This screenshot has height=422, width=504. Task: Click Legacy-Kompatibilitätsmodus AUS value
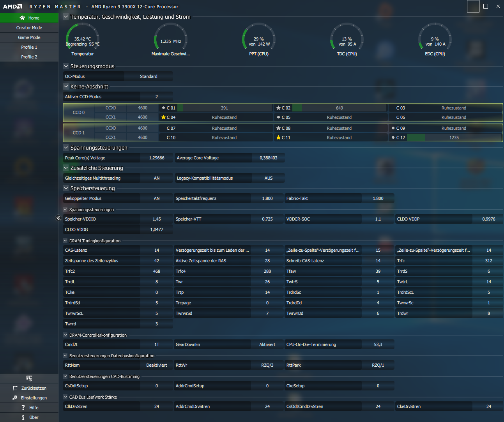269,178
